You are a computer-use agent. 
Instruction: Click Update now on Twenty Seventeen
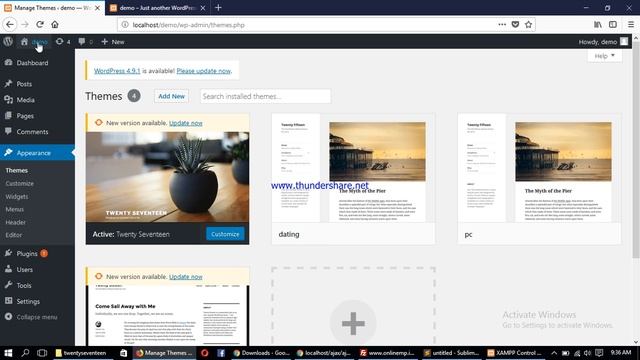pos(186,123)
